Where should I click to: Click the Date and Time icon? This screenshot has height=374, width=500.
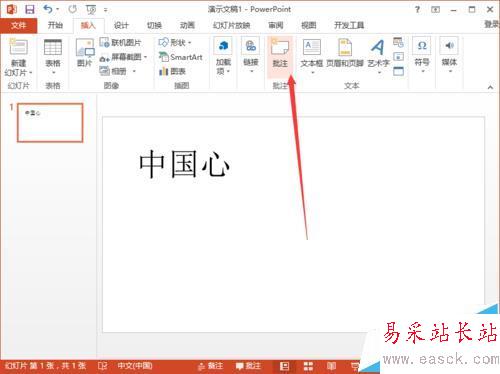coord(398,42)
